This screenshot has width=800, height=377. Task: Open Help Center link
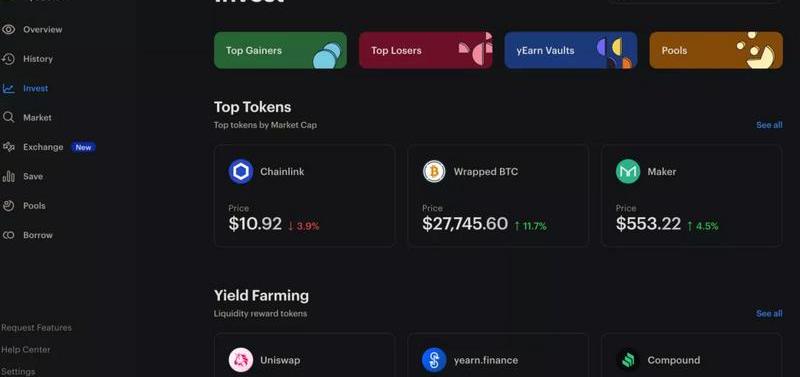[x=26, y=349]
